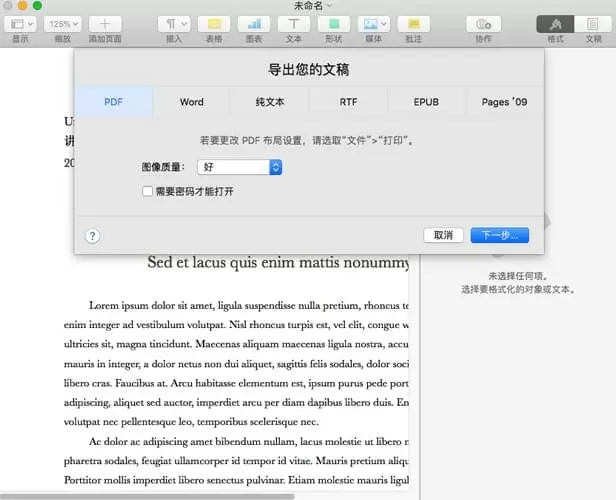Image resolution: width=616 pixels, height=500 pixels.
Task: Click the Text (文本) toolbar icon
Action: [293, 24]
